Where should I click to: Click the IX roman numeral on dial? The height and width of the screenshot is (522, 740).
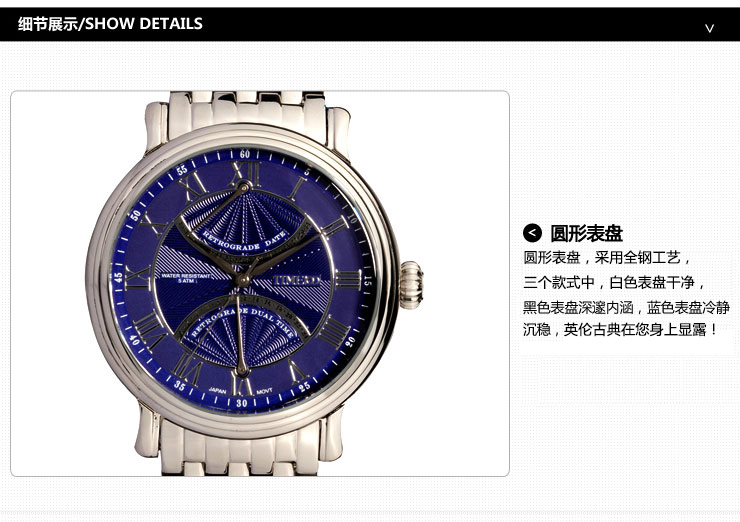[x=137, y=278]
